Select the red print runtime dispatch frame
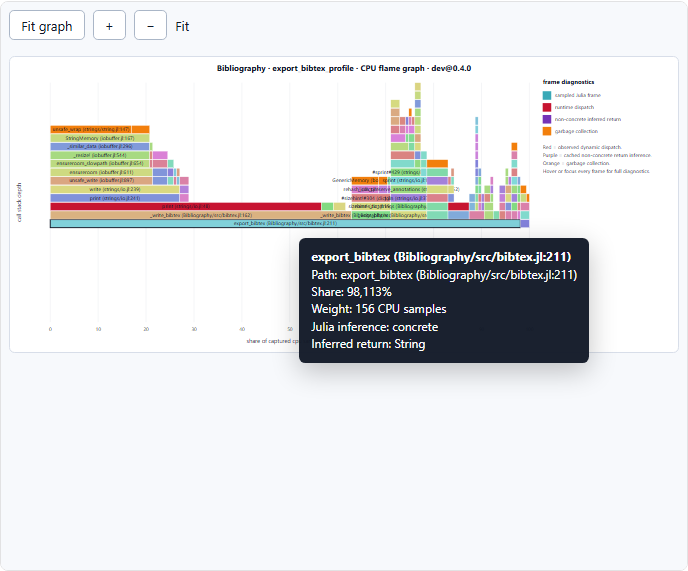 (186, 206)
